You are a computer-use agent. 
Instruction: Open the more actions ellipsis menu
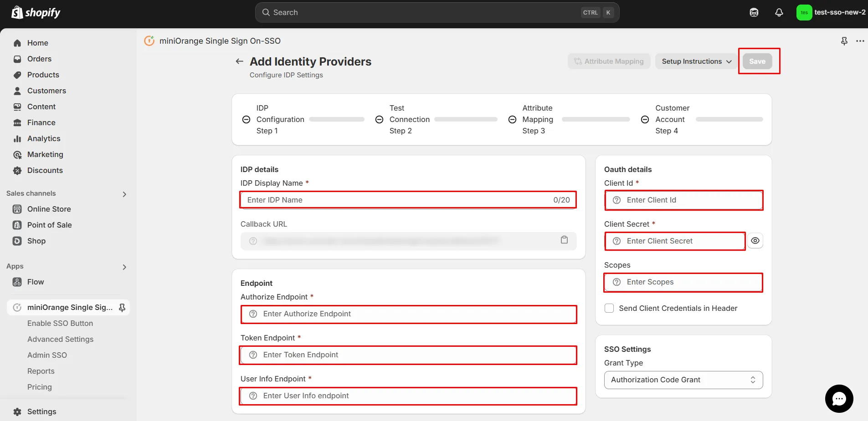tap(860, 41)
